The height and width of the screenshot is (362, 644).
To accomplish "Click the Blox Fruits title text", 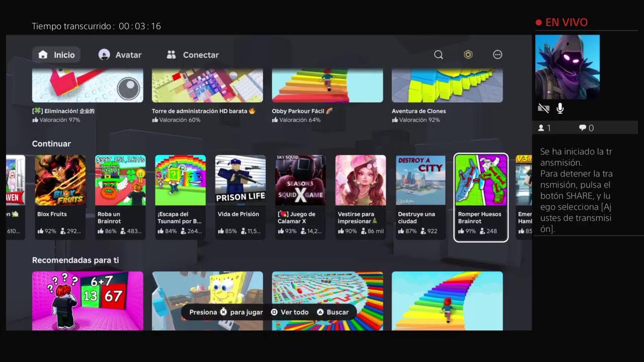I will tap(52, 214).
